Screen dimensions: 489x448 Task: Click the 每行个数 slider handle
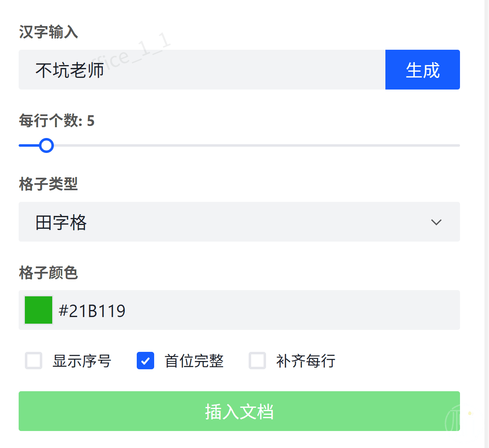coord(46,145)
